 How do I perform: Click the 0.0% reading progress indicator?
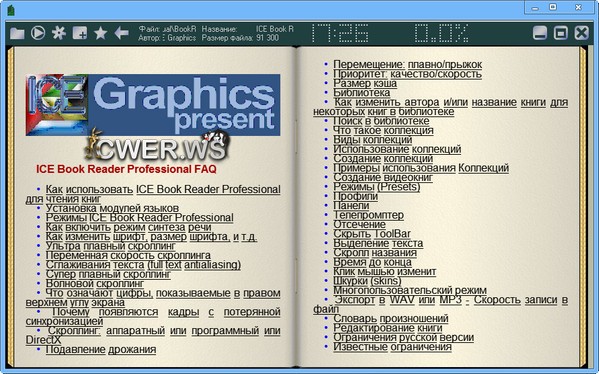[x=442, y=33]
